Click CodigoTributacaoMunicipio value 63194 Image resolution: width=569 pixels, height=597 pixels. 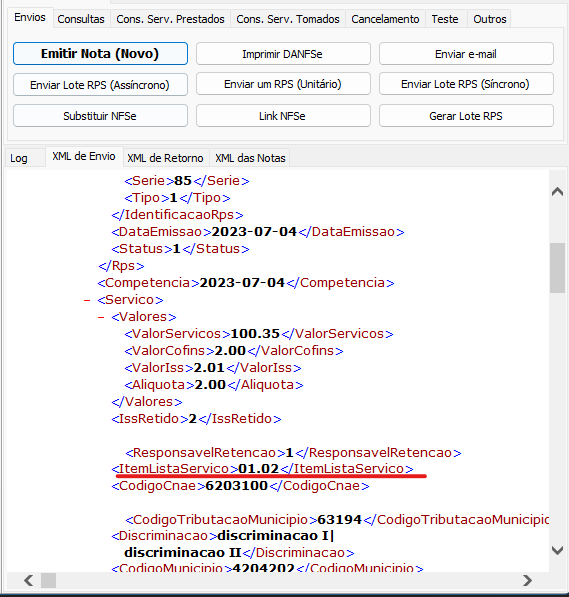339,520
